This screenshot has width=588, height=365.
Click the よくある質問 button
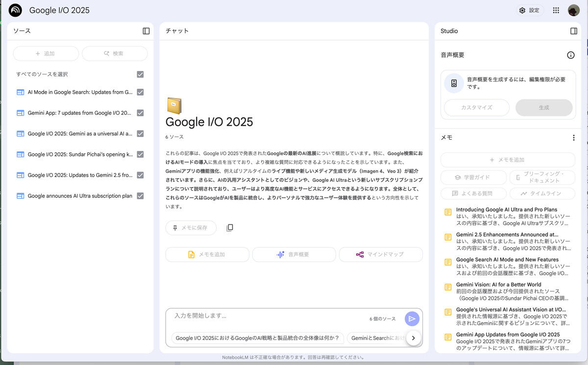pos(473,194)
